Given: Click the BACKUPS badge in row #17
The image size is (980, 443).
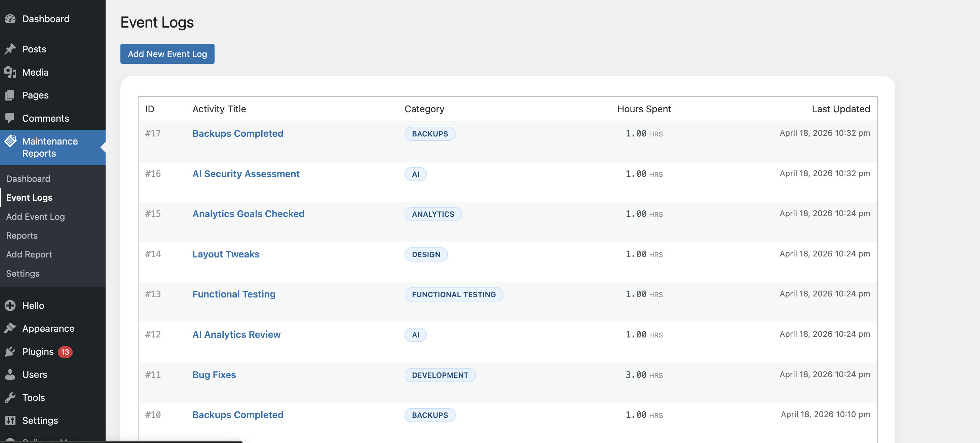Looking at the screenshot, I should point(430,133).
